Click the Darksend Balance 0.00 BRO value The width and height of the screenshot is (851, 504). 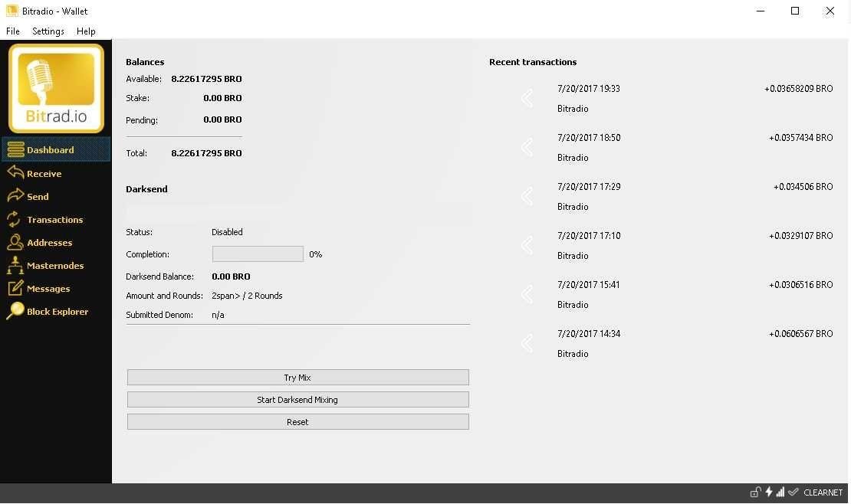point(231,277)
